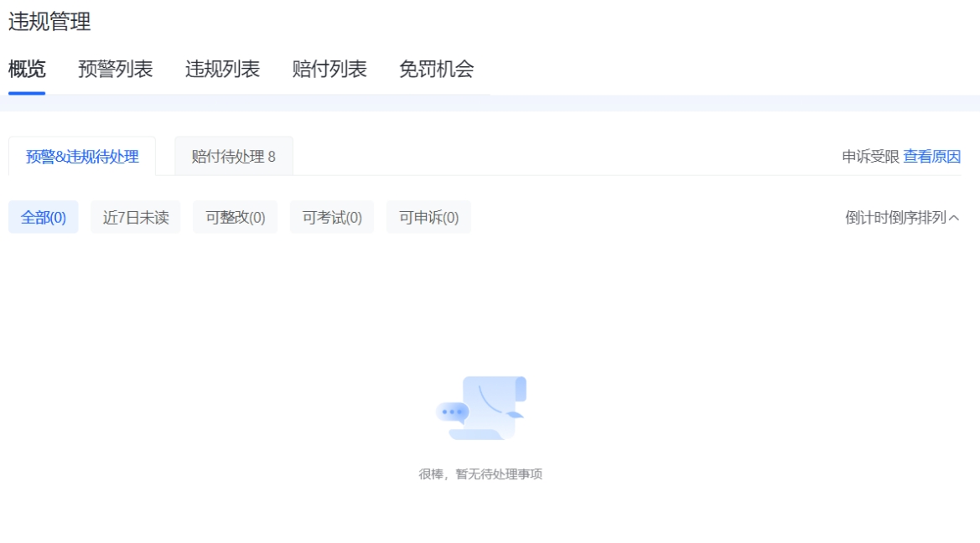Filter by 可考试(0)
The image size is (980, 543).
point(332,218)
